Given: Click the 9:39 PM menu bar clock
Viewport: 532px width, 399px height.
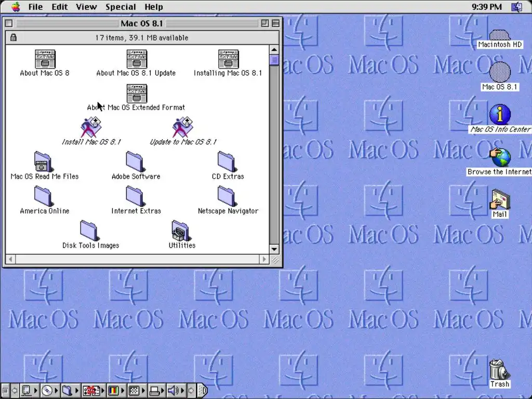Looking at the screenshot, I should [486, 7].
